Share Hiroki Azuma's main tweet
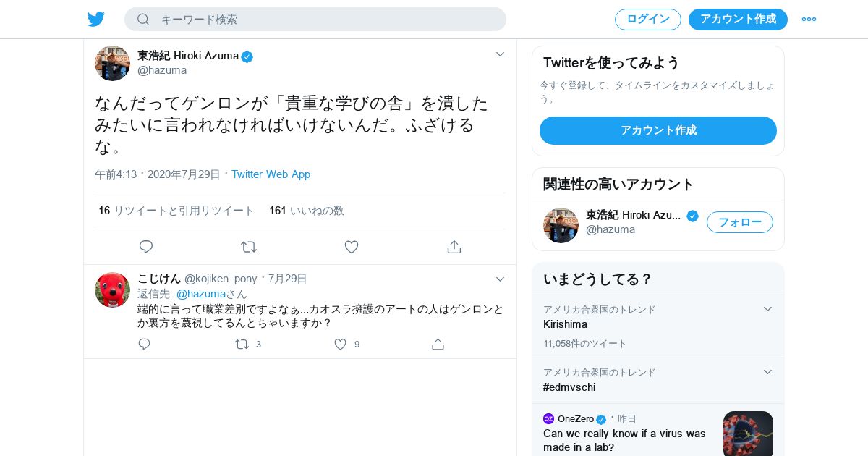868x456 pixels. coord(454,247)
